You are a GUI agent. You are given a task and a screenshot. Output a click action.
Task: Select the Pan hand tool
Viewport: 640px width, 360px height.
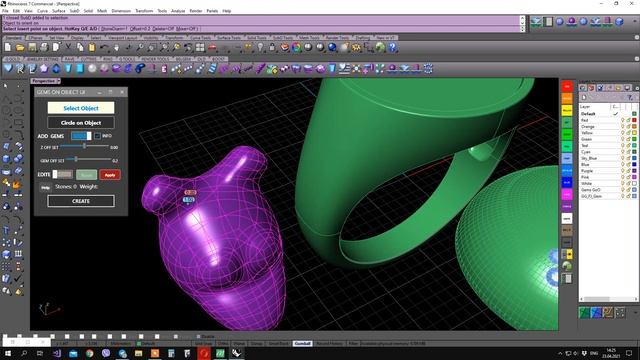click(116, 48)
